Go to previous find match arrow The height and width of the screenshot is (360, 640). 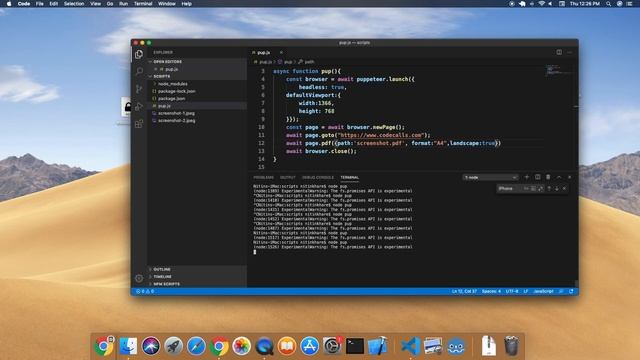[x=549, y=188]
